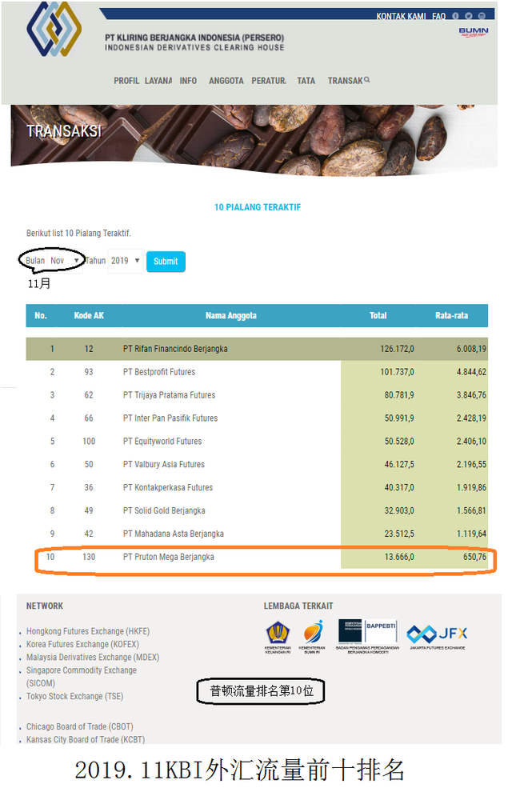Screen dimensions: 512x812
Task: Open Korea Futures Exchange (KOFEX) link
Action: (83, 644)
